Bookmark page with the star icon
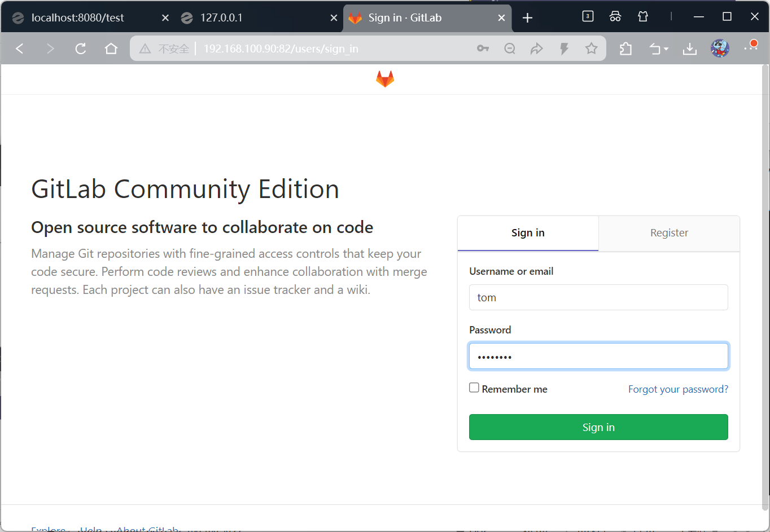Viewport: 770px width, 532px height. (591, 49)
